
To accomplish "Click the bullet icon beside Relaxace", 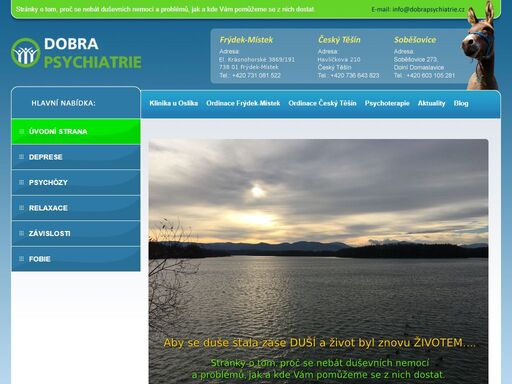I will pyautogui.click(x=22, y=208).
